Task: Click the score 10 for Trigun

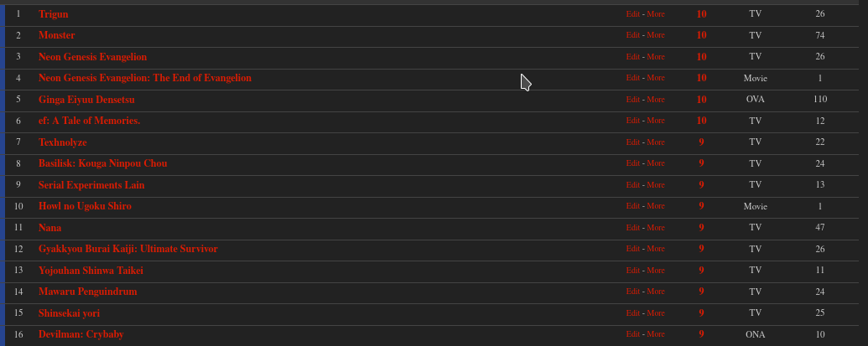Action: [701, 14]
